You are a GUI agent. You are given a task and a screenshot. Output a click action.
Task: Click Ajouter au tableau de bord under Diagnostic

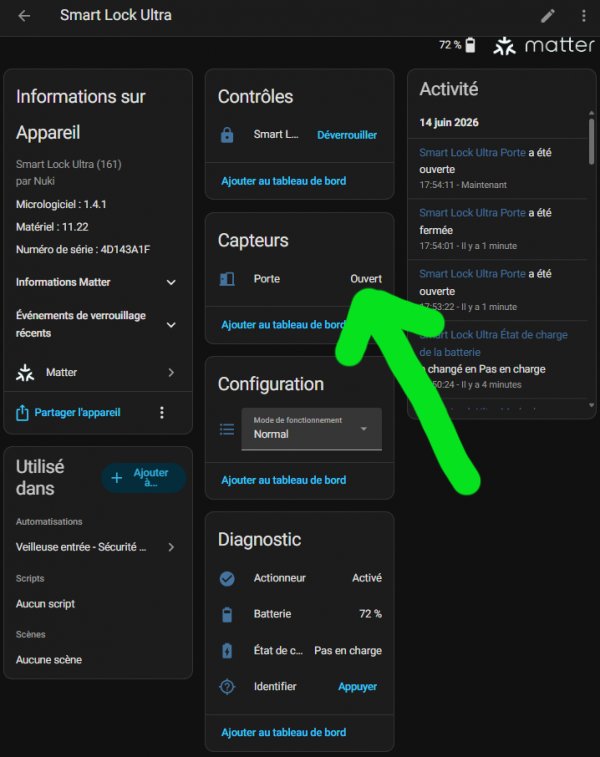point(283,732)
